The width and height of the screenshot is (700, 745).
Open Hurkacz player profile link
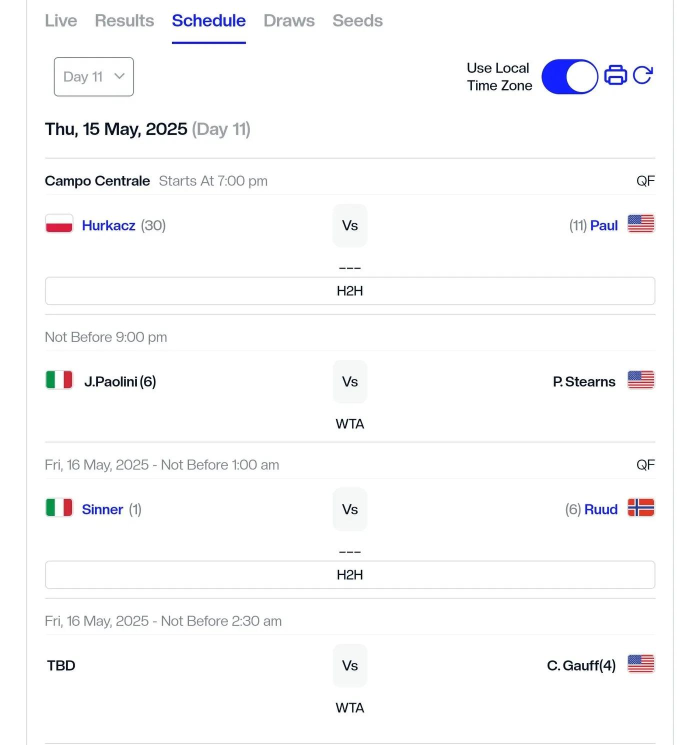coord(108,225)
